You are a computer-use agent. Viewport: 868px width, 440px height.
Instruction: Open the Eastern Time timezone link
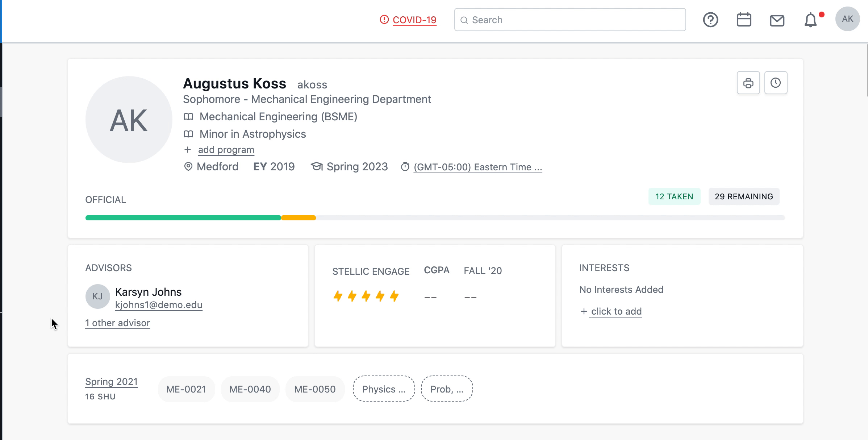pyautogui.click(x=477, y=167)
